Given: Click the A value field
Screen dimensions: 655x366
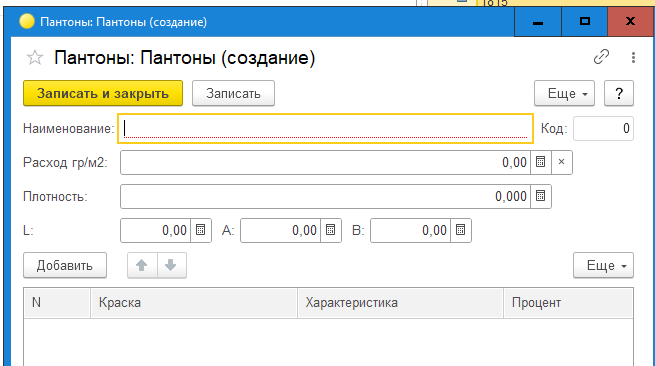Looking at the screenshot, I should click(x=281, y=230).
